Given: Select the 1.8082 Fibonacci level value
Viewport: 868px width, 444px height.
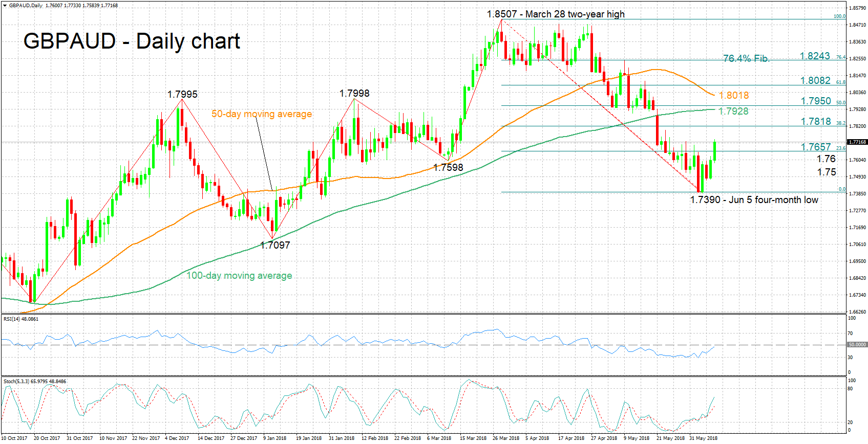Looking at the screenshot, I should tap(815, 80).
